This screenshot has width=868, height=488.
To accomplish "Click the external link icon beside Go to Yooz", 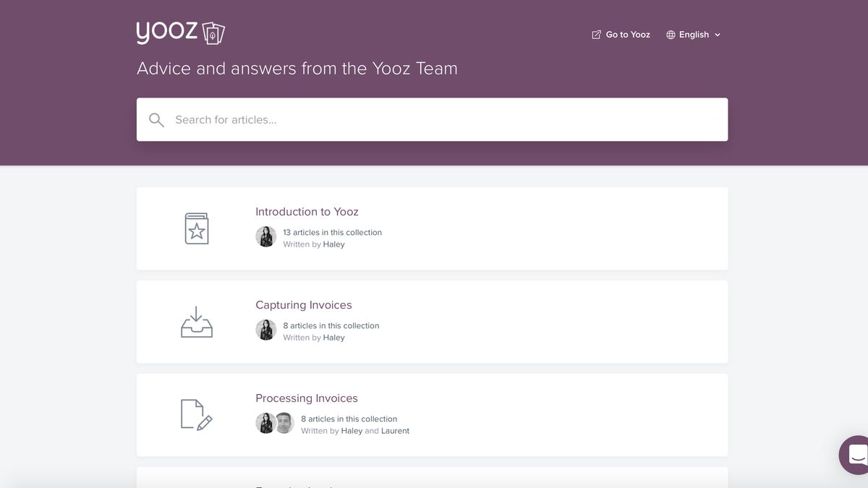I will pyautogui.click(x=595, y=34).
